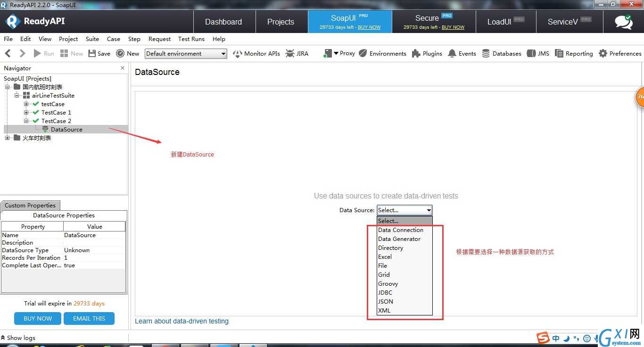Click the back navigation arrow
The width and height of the screenshot is (644, 347).
click(x=8, y=53)
